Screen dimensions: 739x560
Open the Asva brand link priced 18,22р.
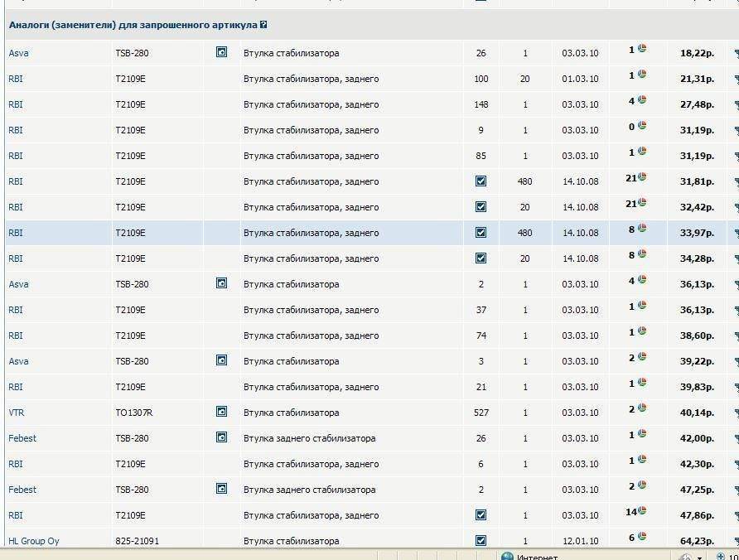pos(18,54)
